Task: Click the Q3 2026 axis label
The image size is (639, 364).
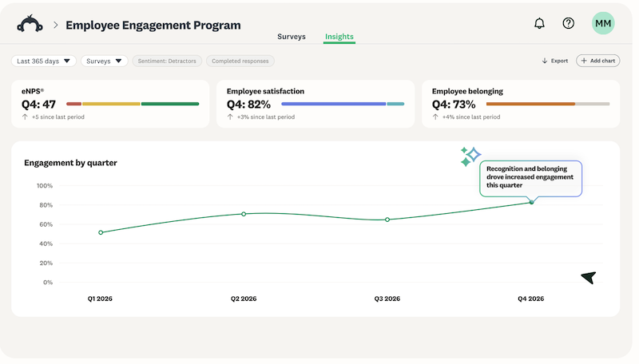Action: 387,299
